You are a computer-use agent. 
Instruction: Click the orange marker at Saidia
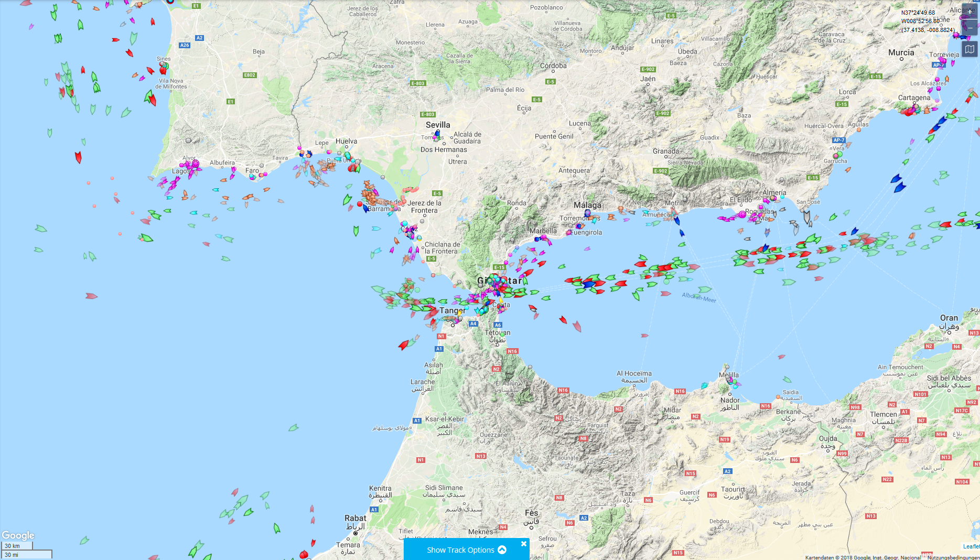click(778, 397)
